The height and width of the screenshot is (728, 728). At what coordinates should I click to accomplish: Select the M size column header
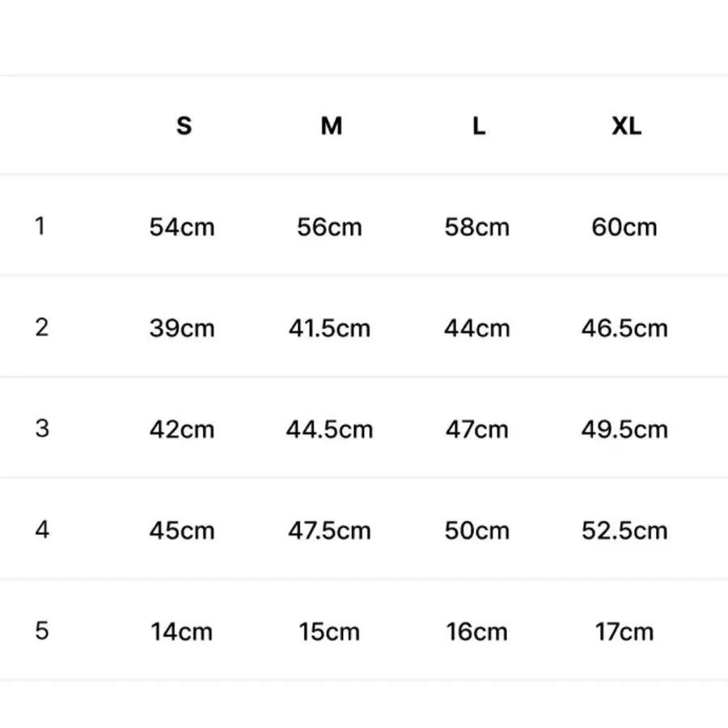click(x=332, y=126)
